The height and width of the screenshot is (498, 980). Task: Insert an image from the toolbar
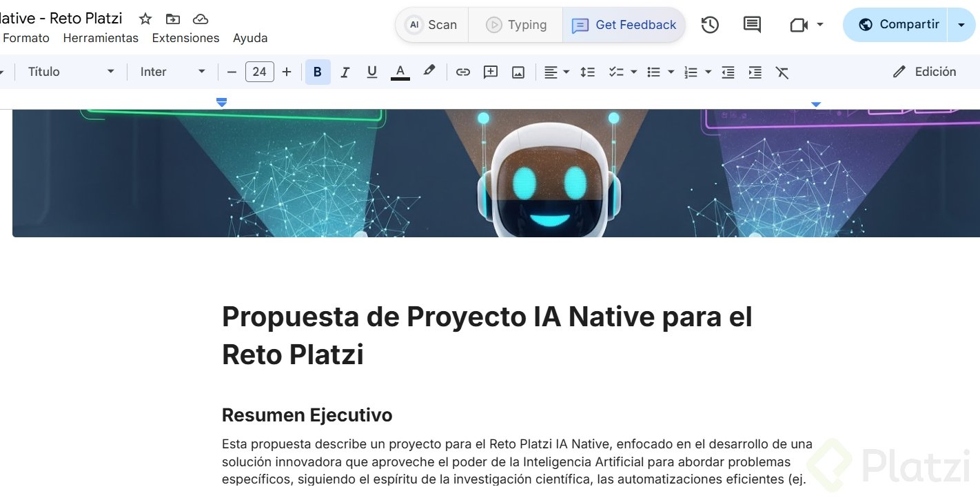[518, 72]
